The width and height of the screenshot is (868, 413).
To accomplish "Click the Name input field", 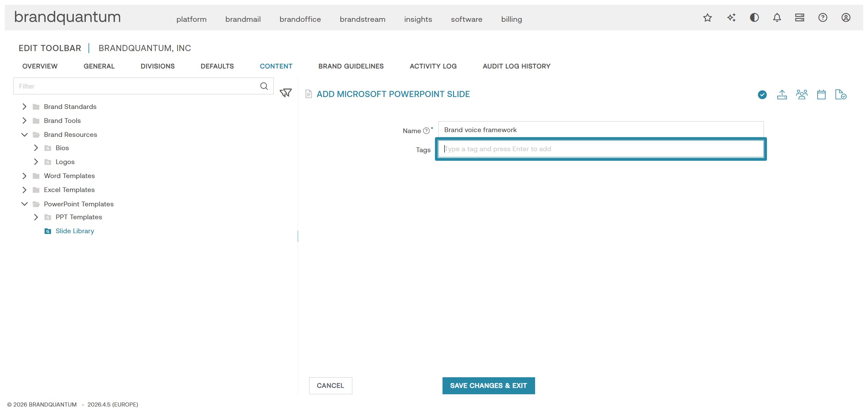I will (x=601, y=130).
